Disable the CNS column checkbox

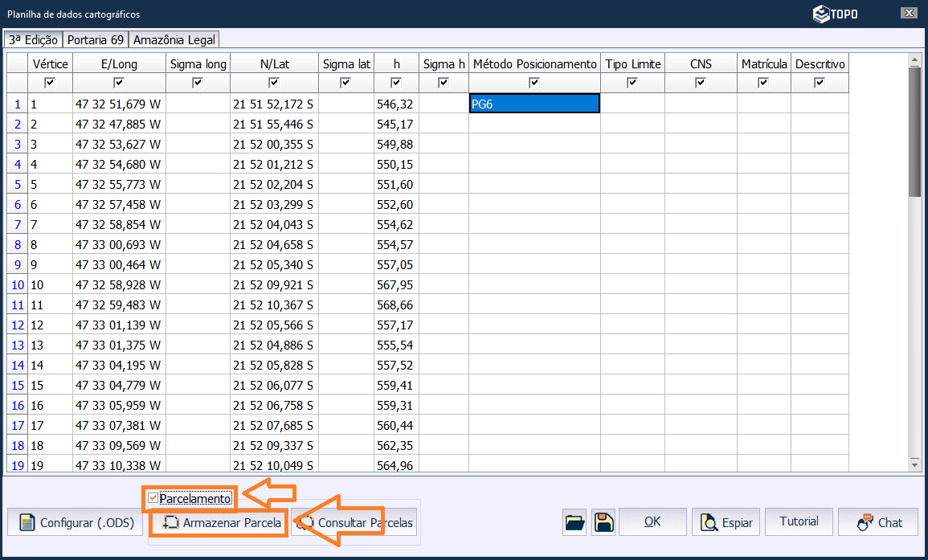click(x=701, y=83)
